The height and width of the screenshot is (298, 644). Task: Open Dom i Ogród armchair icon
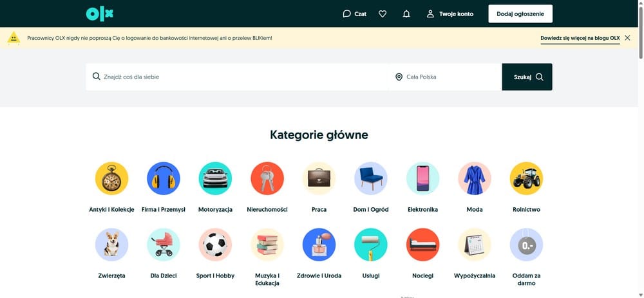click(370, 178)
